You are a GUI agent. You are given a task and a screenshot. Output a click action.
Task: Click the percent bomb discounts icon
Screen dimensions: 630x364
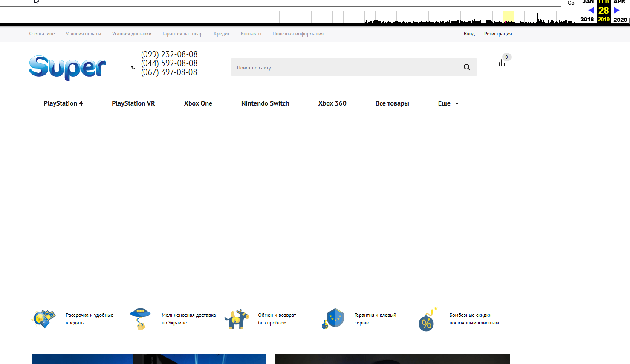428,319
